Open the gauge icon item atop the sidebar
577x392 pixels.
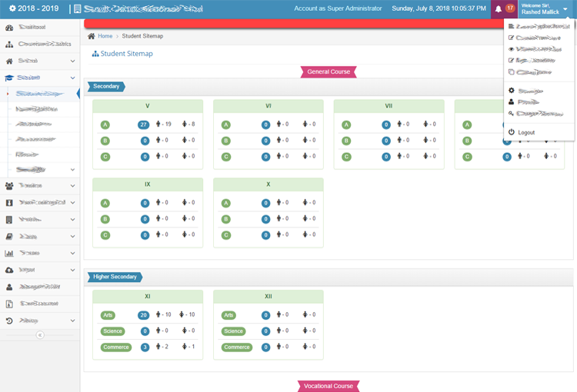tap(9, 28)
